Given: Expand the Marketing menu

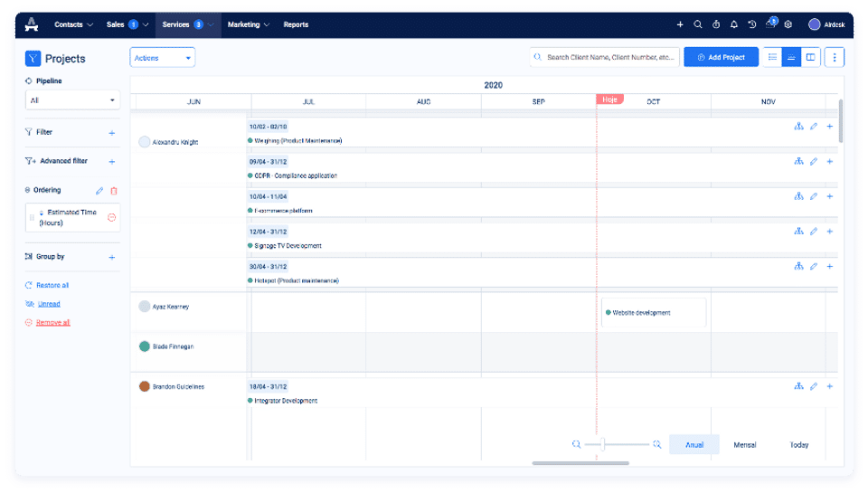Looking at the screenshot, I should click(249, 24).
